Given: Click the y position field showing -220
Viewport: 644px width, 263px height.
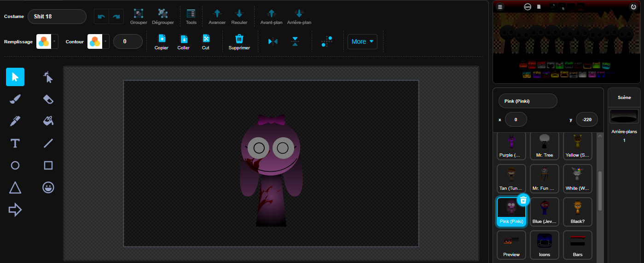Looking at the screenshot, I should 587,120.
